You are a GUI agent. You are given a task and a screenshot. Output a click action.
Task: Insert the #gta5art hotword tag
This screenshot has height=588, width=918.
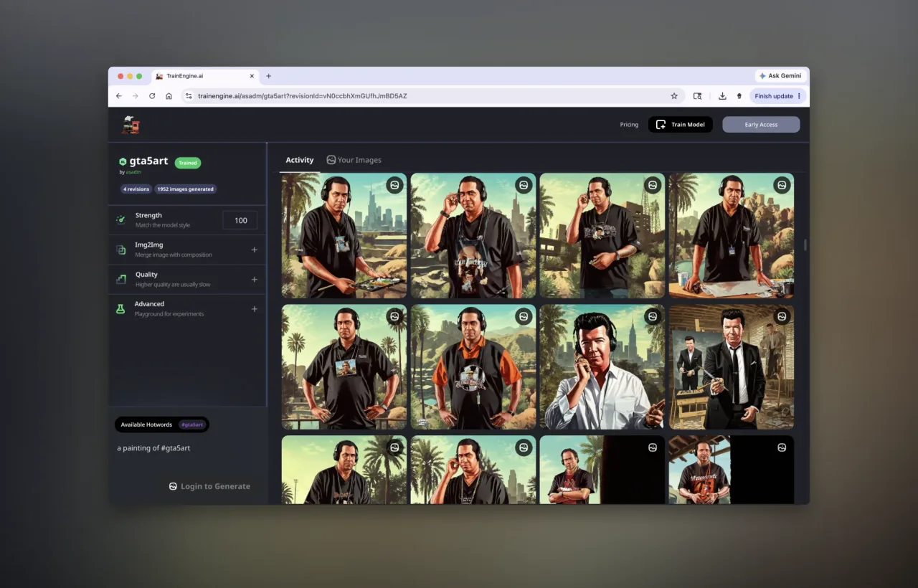pyautogui.click(x=192, y=425)
